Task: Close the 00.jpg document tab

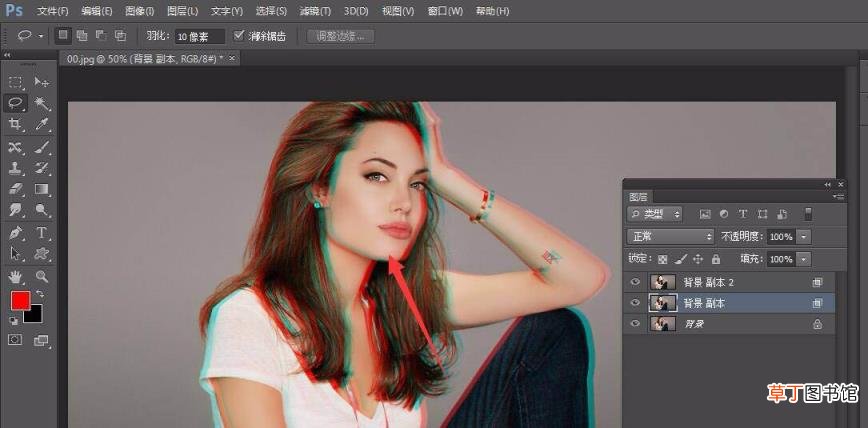Action: pos(231,58)
